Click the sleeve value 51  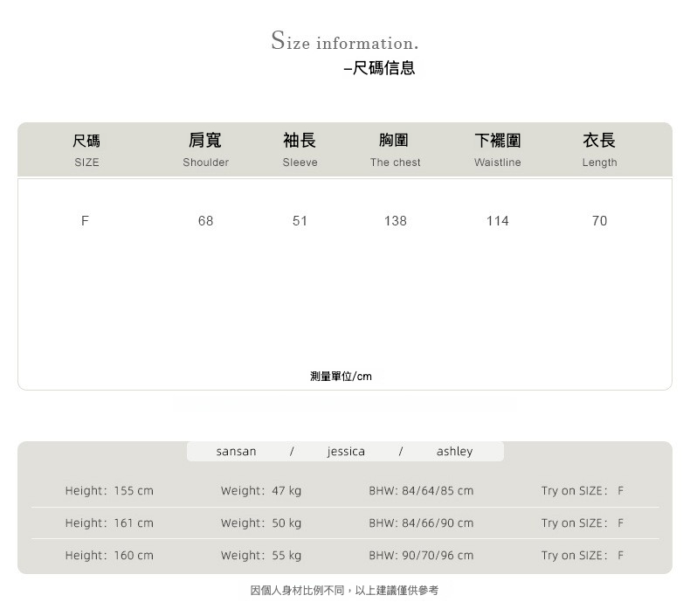[300, 220]
